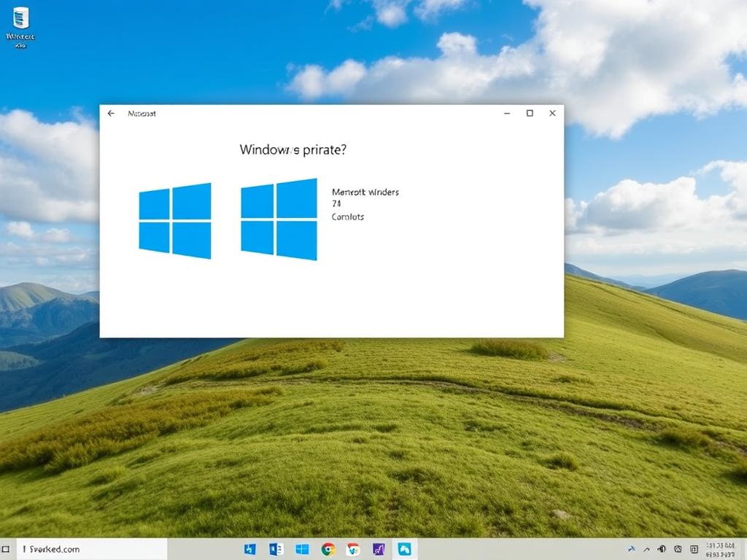Open the white and red taskbar app icon

353,550
